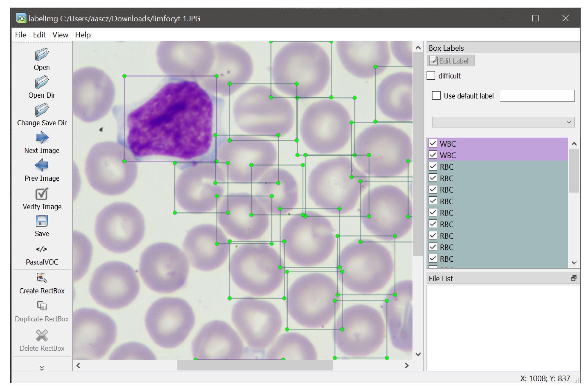Go to Next Image arrow
The height and width of the screenshot is (388, 588).
42,138
